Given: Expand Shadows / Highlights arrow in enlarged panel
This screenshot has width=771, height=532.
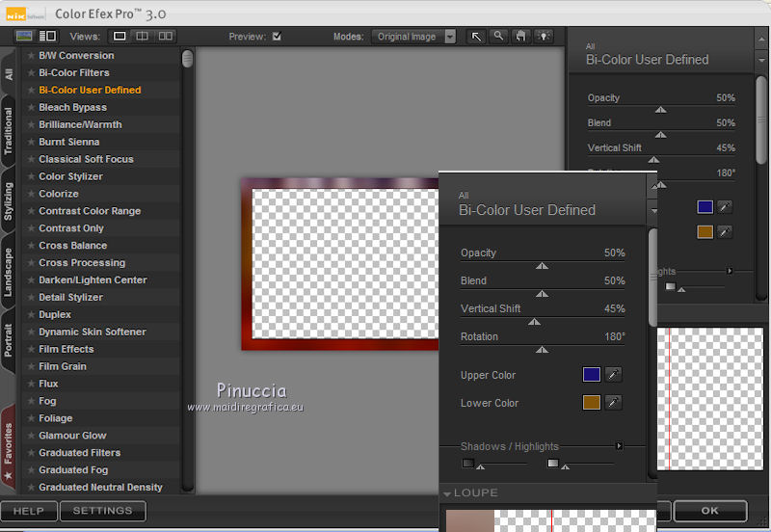Looking at the screenshot, I should pyautogui.click(x=620, y=446).
